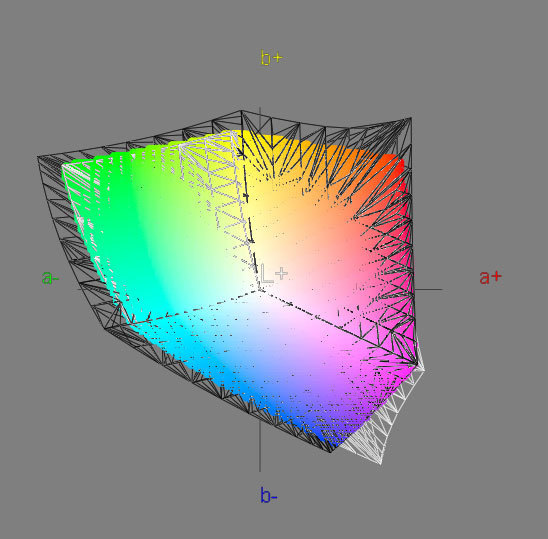548x539 pixels.
Task: Click the yellow b+ axis label
Action: pos(271,58)
